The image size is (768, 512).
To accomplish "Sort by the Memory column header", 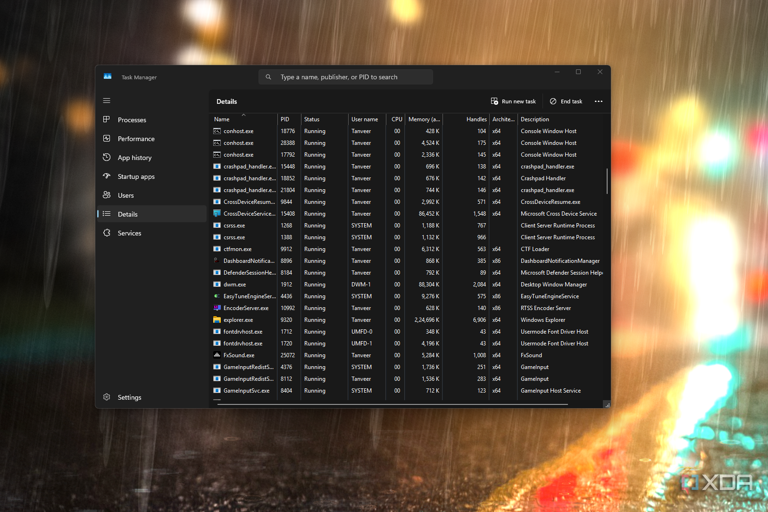I will (424, 119).
